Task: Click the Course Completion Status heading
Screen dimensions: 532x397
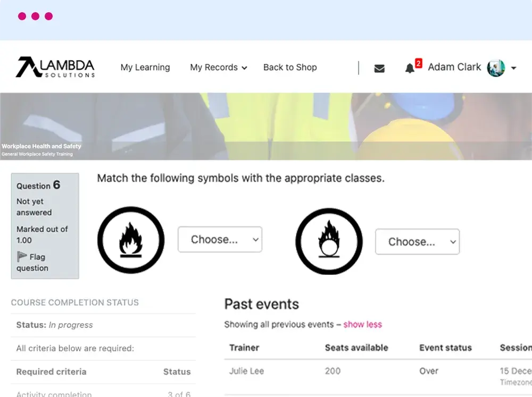Action: pyautogui.click(x=74, y=302)
